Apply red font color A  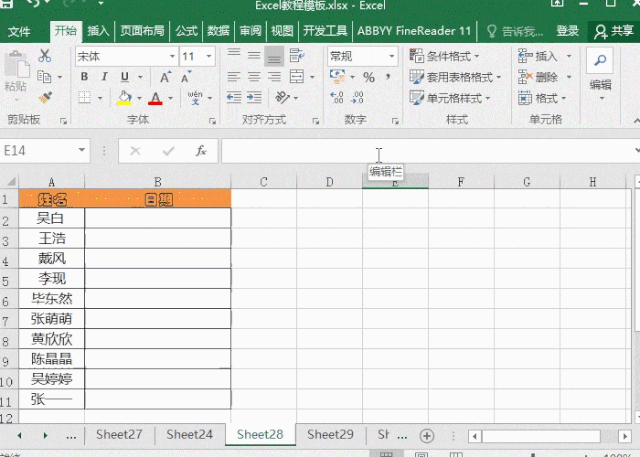click(155, 98)
